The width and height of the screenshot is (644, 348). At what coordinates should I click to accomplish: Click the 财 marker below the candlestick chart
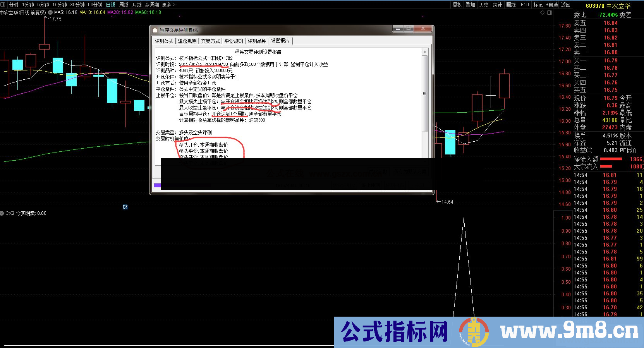(x=125, y=207)
